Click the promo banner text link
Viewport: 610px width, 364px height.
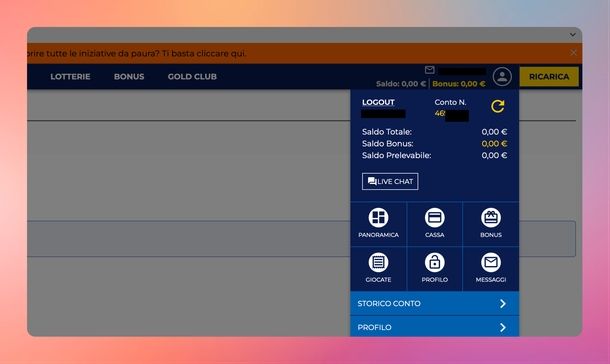(137, 53)
